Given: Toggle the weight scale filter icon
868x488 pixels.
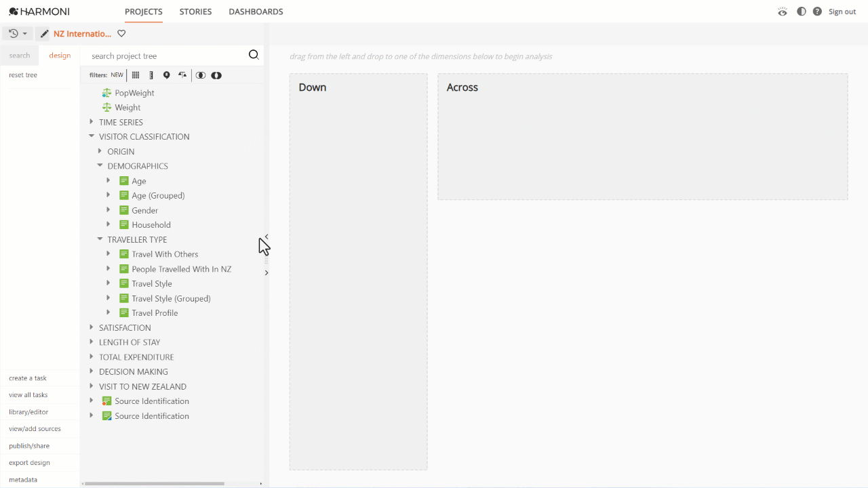Looking at the screenshot, I should click(182, 75).
